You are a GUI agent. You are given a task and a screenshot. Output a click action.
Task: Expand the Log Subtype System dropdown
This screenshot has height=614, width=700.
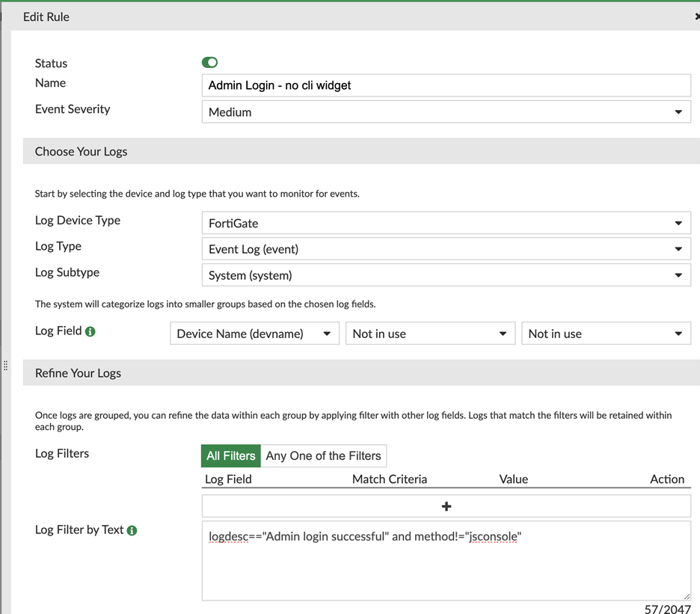[x=446, y=275]
